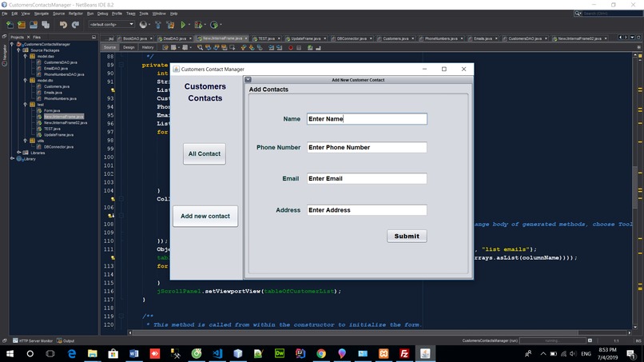Click the Build Project hammer icon
The image size is (644, 362).
point(158,25)
